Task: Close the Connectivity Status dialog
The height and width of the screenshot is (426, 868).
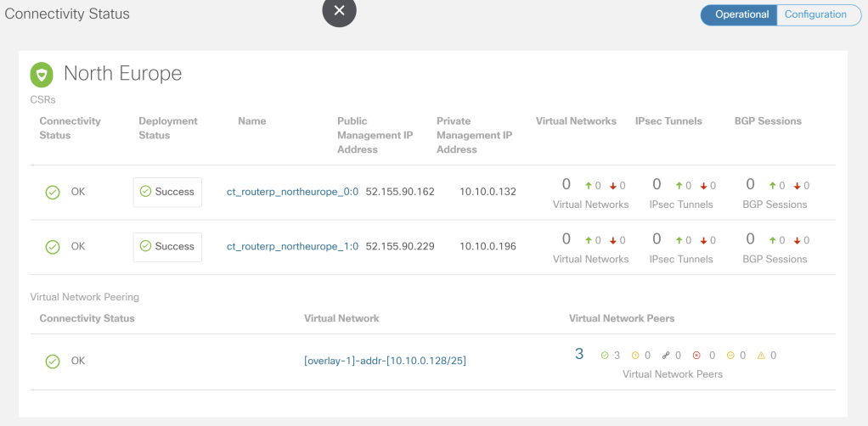Action: [339, 11]
